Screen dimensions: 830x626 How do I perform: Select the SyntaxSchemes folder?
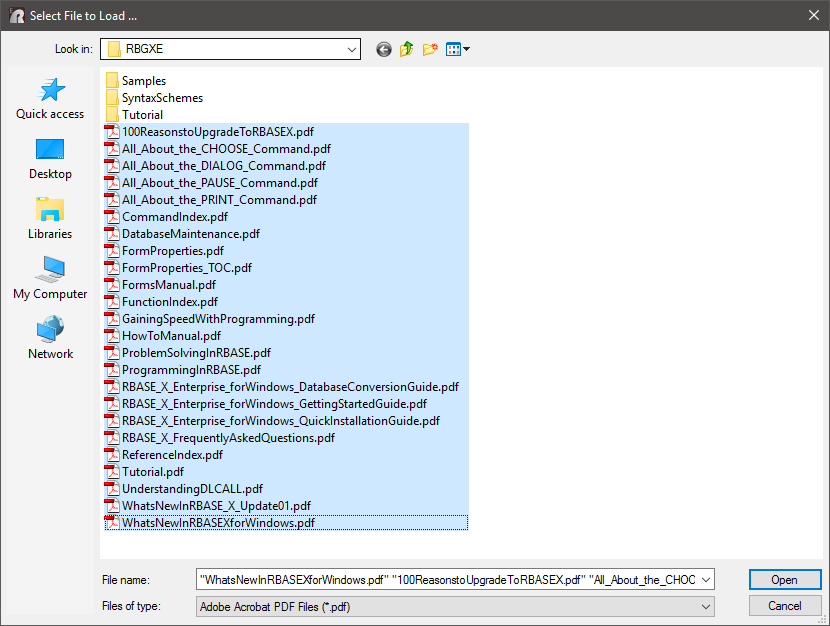(162, 98)
